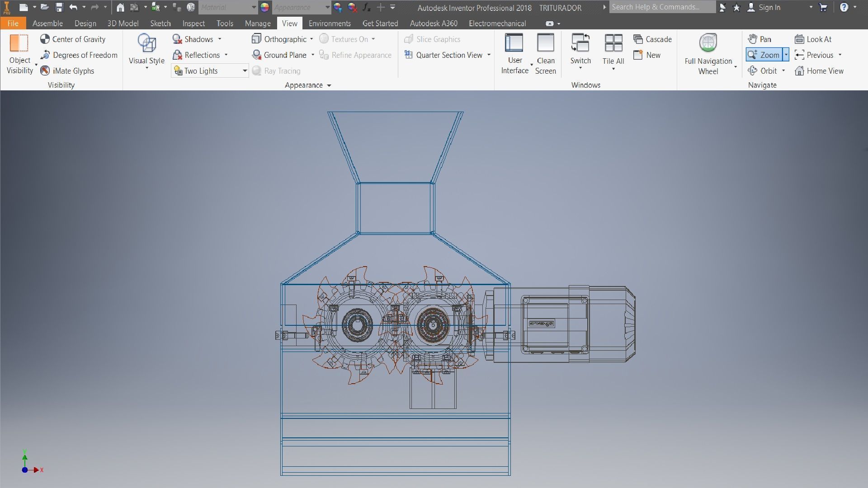868x488 pixels.
Task: Open the color appearance override swatch
Action: click(265, 7)
